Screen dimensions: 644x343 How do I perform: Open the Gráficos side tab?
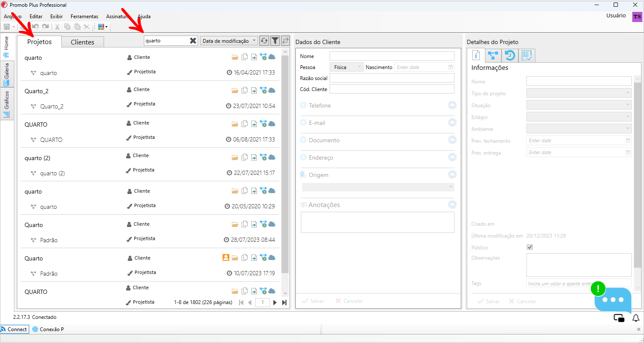6,104
